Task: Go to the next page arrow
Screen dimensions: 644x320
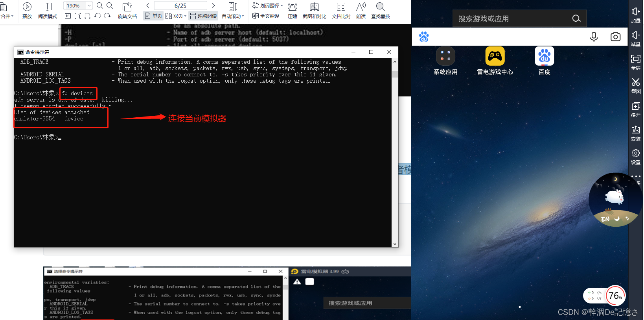Action: [213, 6]
